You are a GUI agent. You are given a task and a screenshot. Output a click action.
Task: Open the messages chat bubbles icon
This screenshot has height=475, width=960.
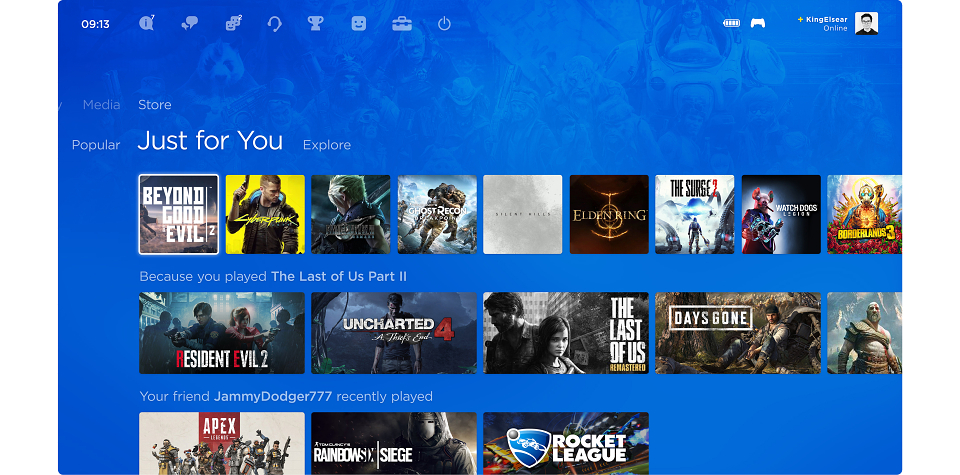click(190, 24)
